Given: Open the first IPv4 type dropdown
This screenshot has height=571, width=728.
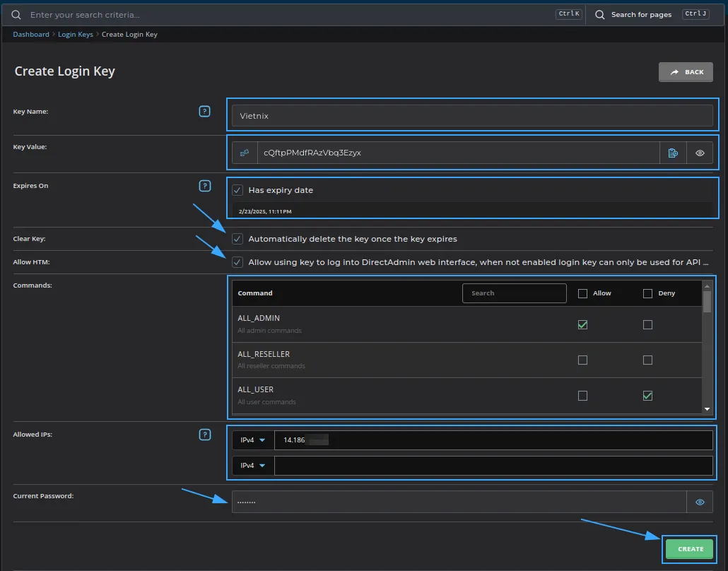Looking at the screenshot, I should 252,440.
